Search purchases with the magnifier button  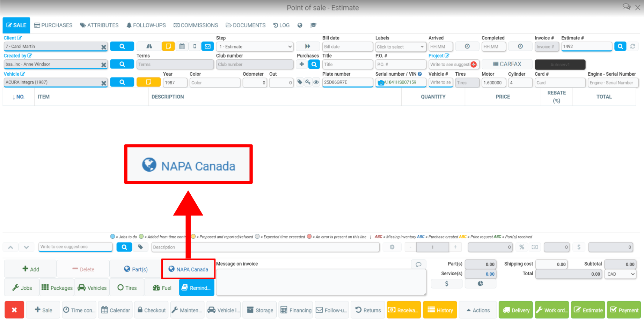[x=314, y=64]
